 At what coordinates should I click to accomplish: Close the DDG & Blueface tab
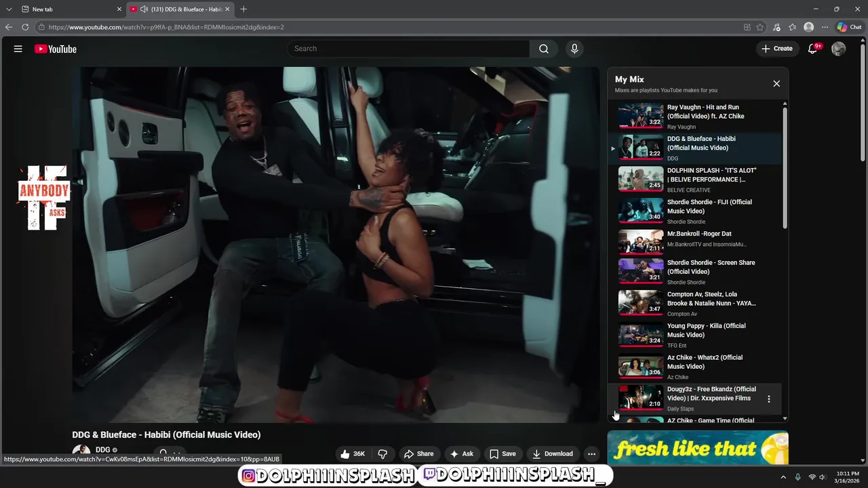(227, 9)
